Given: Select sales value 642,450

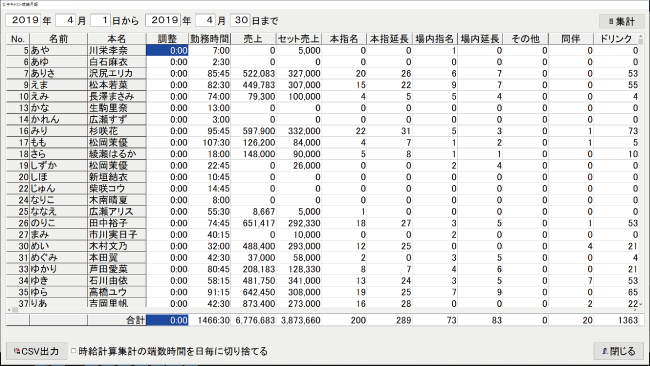Looking at the screenshot, I should 253,292.
